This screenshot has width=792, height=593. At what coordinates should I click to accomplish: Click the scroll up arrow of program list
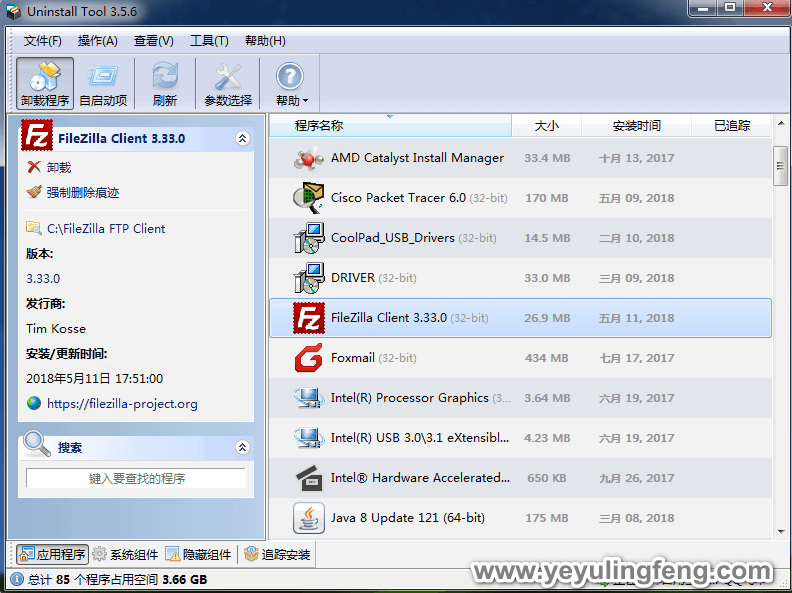point(781,123)
